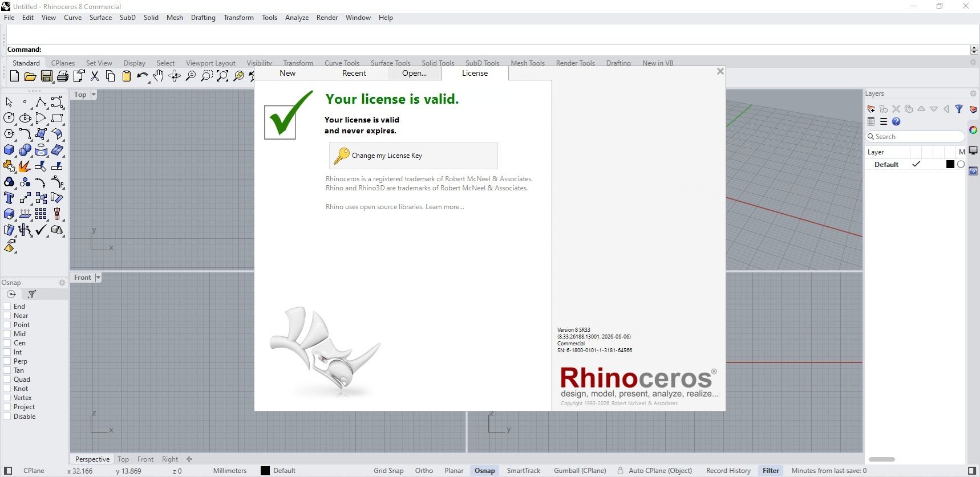Screen dimensions: 980x477
Task: Enable the Quad osnap checkbox
Action: (7, 380)
